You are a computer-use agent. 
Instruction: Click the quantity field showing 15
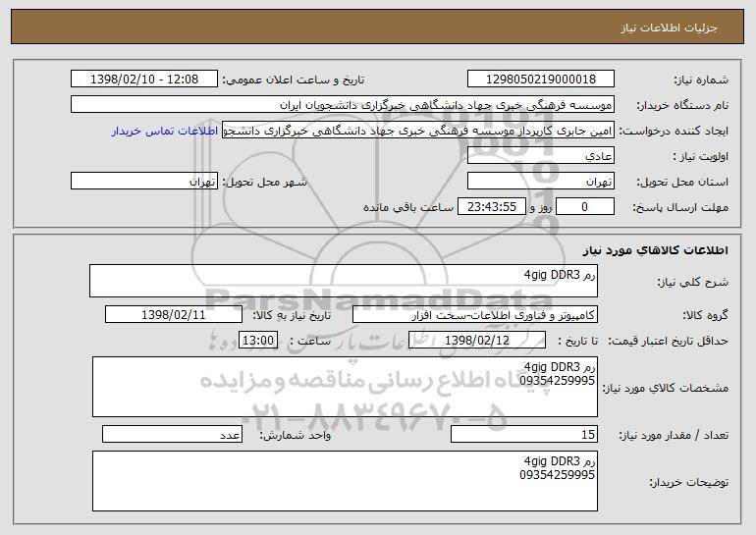coord(524,434)
